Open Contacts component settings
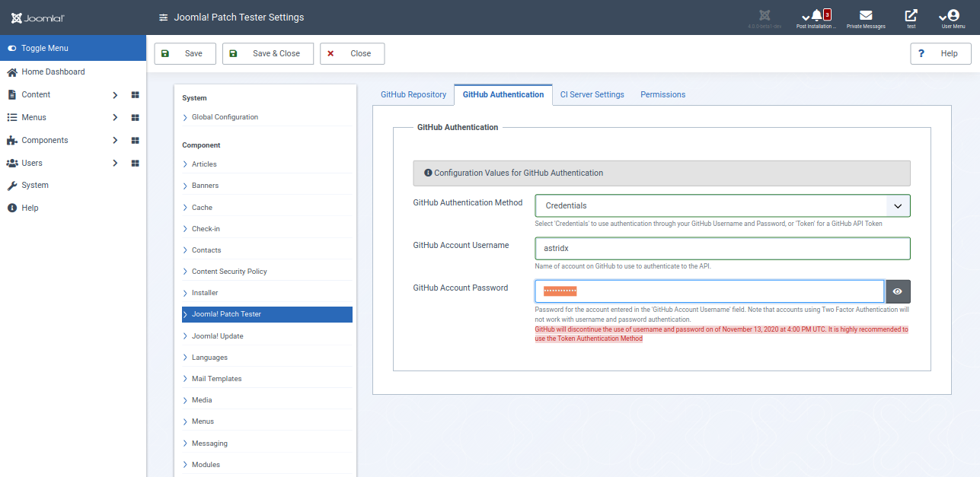 click(x=267, y=250)
